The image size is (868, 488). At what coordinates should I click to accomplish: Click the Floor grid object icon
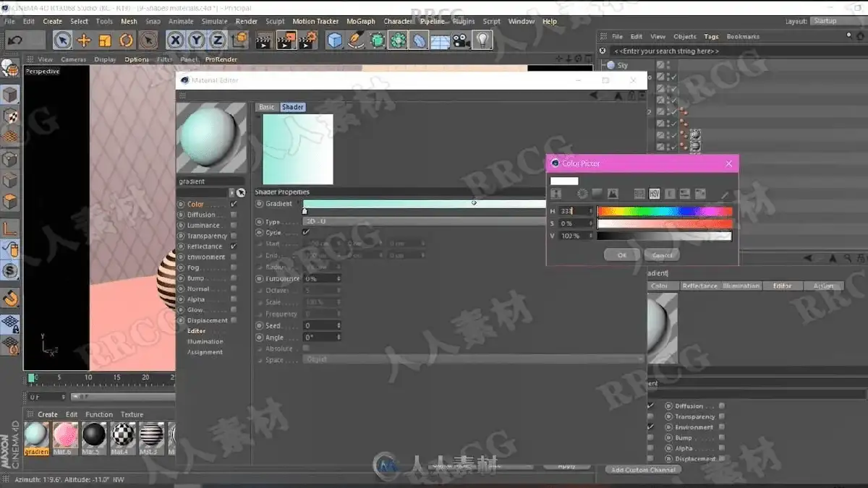440,40
